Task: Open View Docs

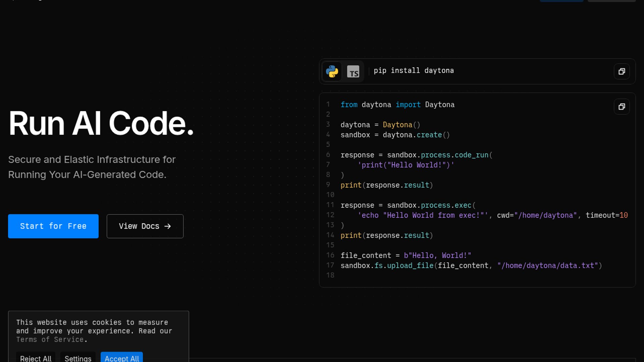Action: tap(139, 226)
